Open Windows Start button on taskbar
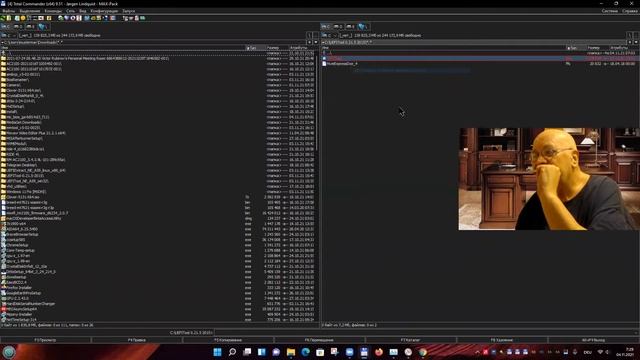The width and height of the screenshot is (640, 360). (x=218, y=352)
